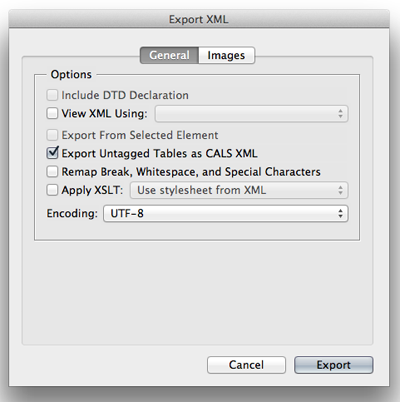The height and width of the screenshot is (402, 400).
Task: Click the up-down arrows of Encoding popup
Action: click(x=340, y=213)
